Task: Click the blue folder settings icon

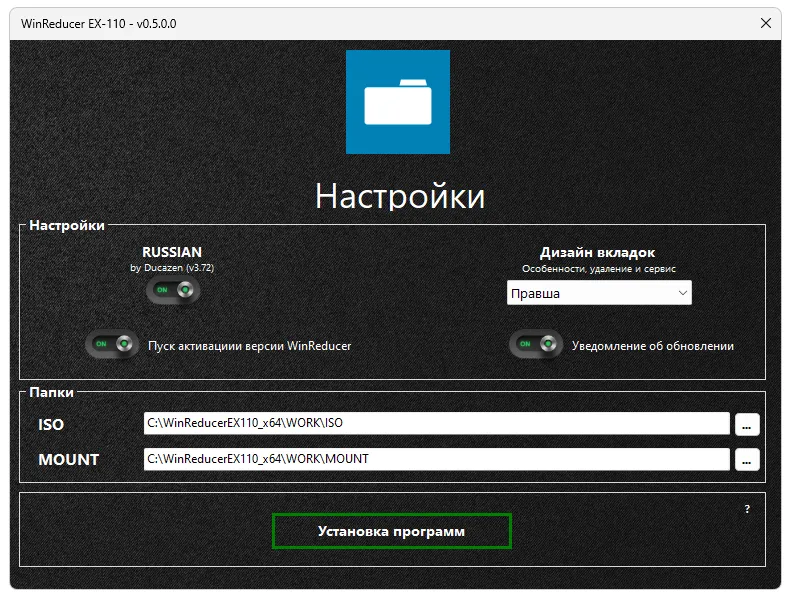Action: point(398,102)
